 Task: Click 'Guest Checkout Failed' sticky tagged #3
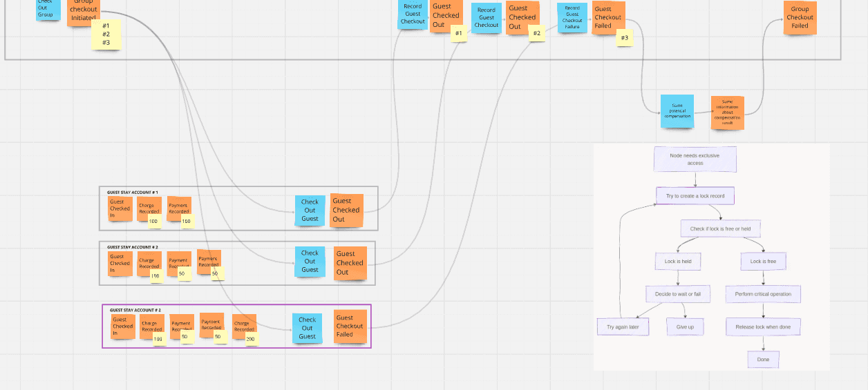point(607,17)
